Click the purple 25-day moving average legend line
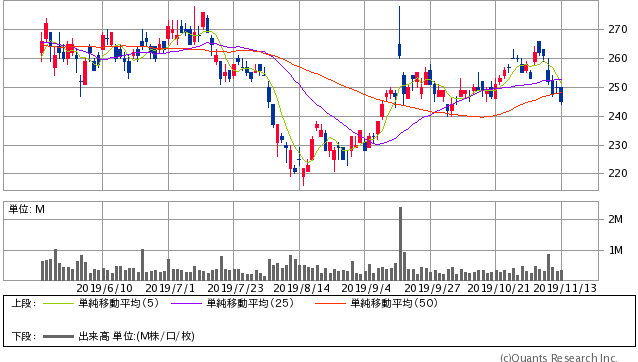638x362 pixels. point(186,303)
